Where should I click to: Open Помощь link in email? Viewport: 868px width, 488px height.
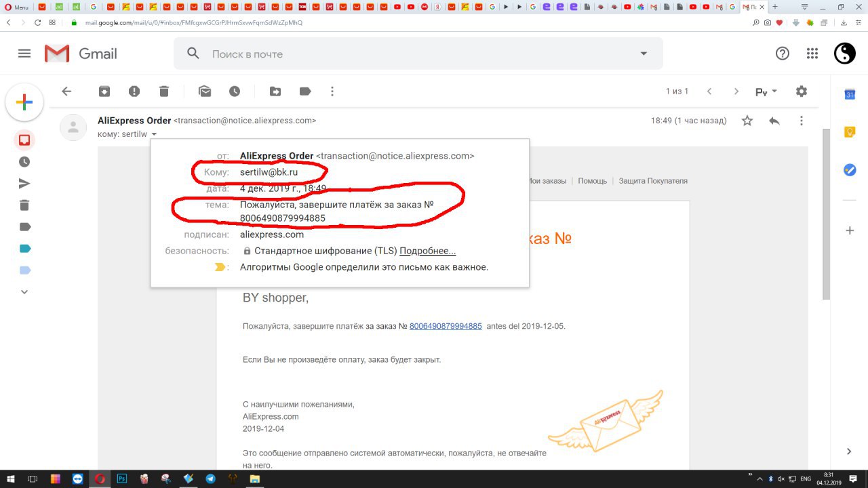[592, 181]
